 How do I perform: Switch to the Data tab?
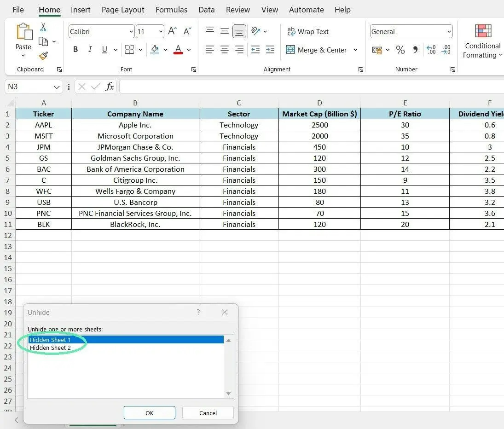click(x=206, y=10)
